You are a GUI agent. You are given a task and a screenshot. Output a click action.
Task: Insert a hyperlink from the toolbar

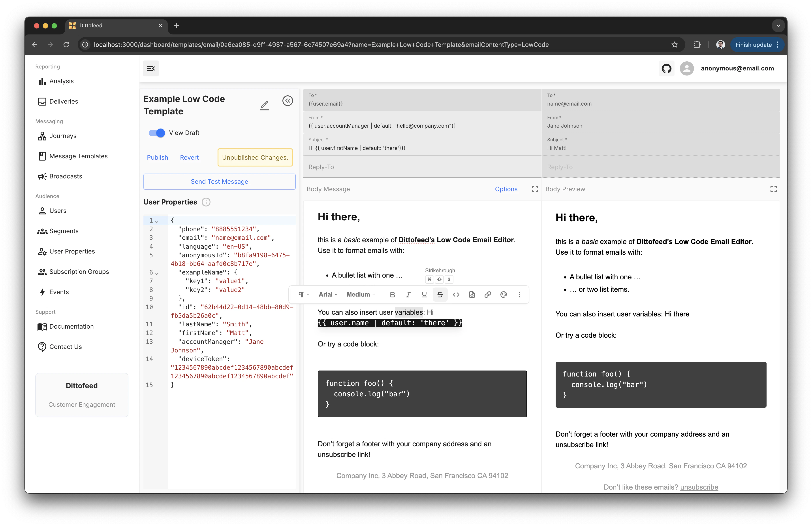click(x=488, y=294)
